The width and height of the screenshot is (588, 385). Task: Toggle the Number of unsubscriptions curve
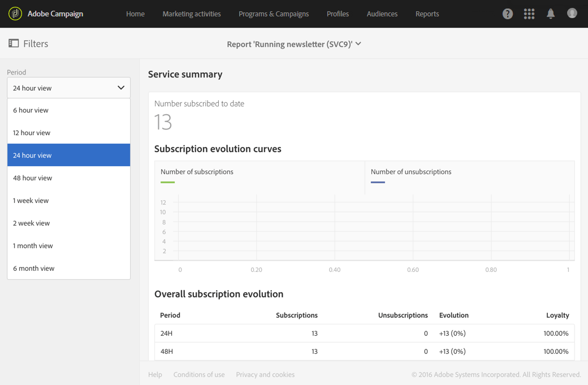tap(411, 171)
